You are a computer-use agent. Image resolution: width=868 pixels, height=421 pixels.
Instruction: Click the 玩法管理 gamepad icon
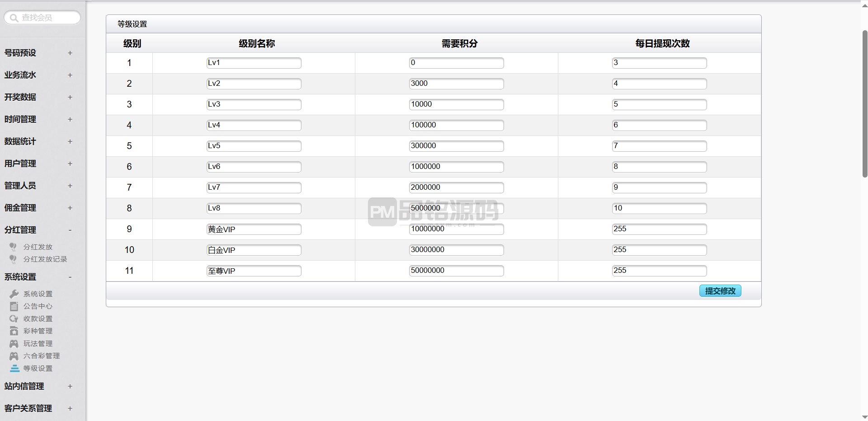14,344
